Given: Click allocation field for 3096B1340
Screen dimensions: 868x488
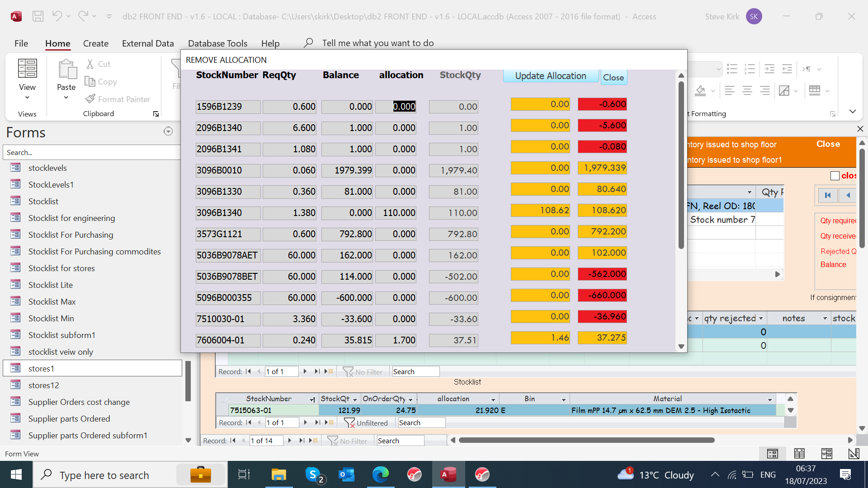Looking at the screenshot, I should click(396, 213).
